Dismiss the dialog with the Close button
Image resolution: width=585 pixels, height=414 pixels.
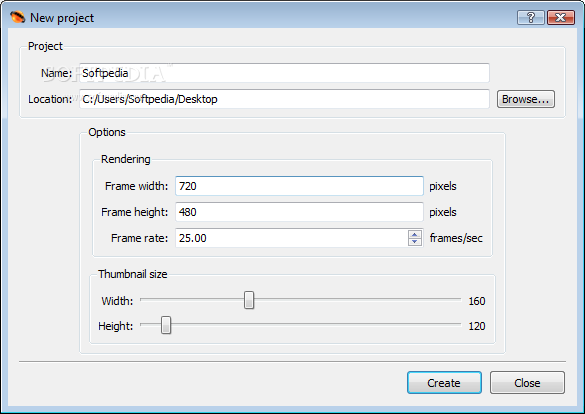tap(527, 383)
